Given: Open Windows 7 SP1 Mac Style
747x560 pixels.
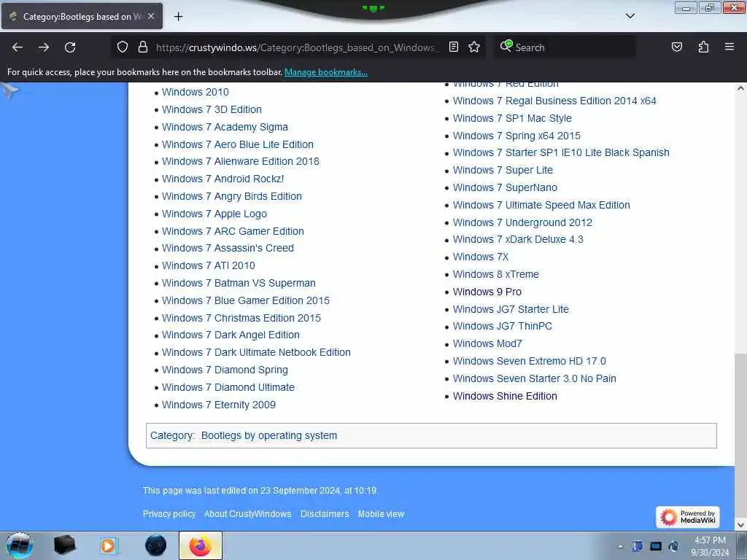Looking at the screenshot, I should 512,118.
